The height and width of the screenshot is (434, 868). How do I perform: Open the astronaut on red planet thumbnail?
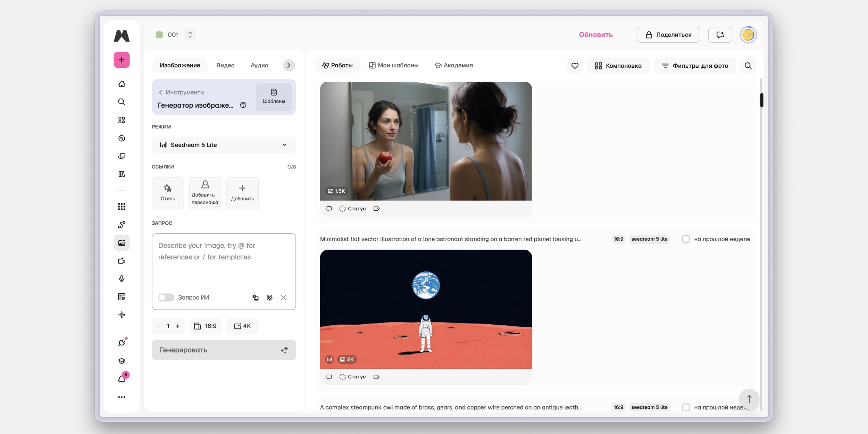[x=426, y=309]
